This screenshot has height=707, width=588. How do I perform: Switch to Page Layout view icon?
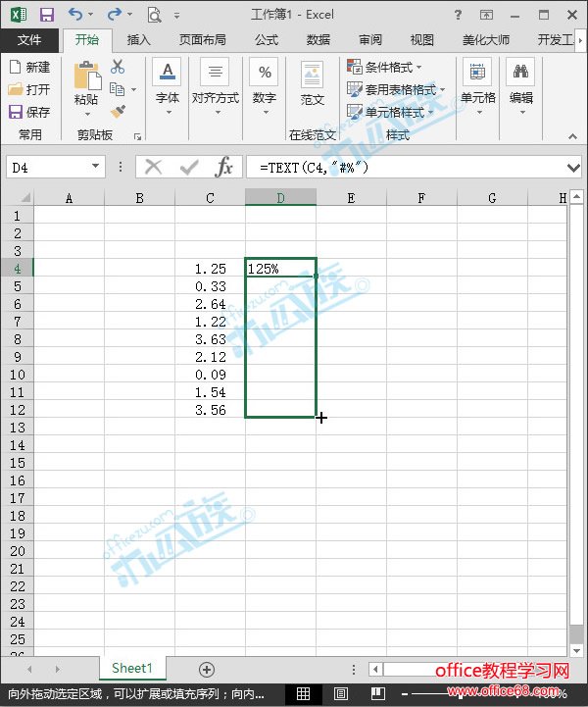pos(341,693)
